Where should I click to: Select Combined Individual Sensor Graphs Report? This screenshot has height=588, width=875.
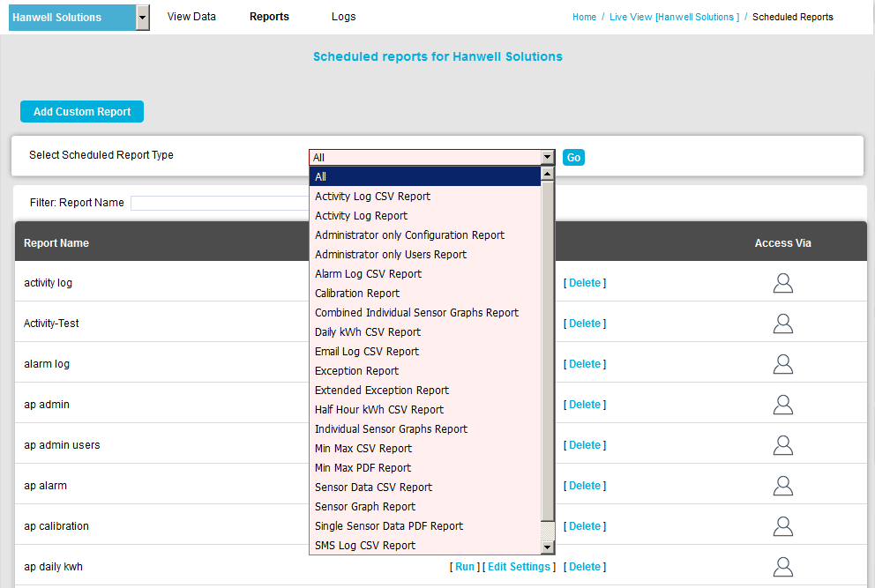(424, 312)
